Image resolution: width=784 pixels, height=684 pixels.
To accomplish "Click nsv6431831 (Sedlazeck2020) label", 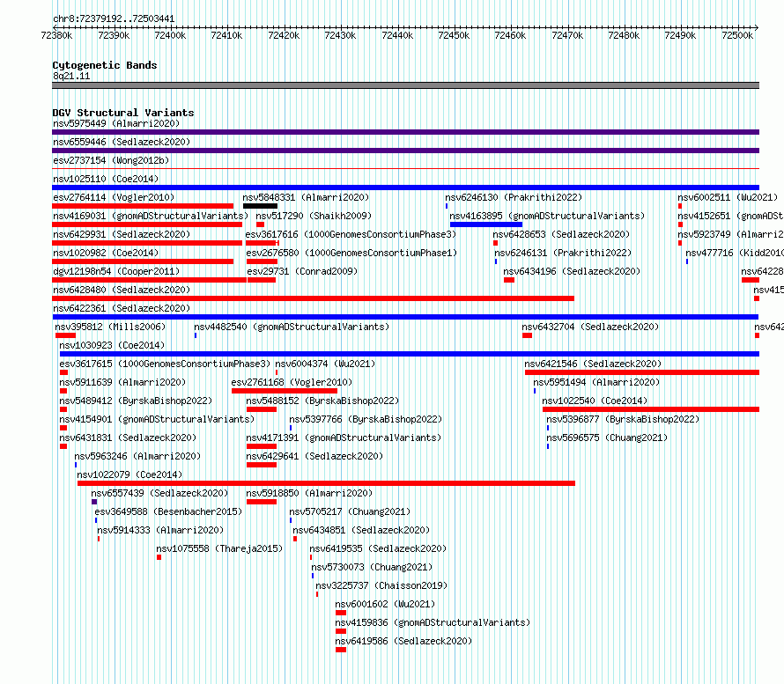I will [x=128, y=438].
